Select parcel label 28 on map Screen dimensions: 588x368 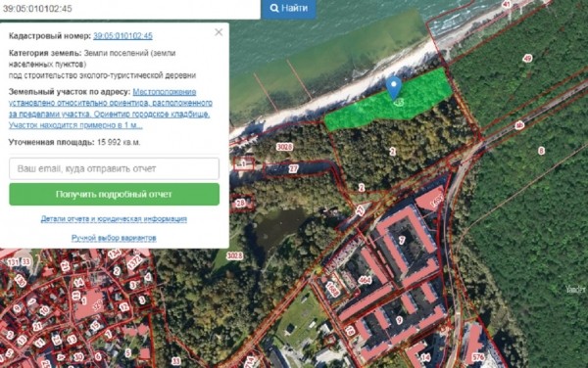pos(240,203)
